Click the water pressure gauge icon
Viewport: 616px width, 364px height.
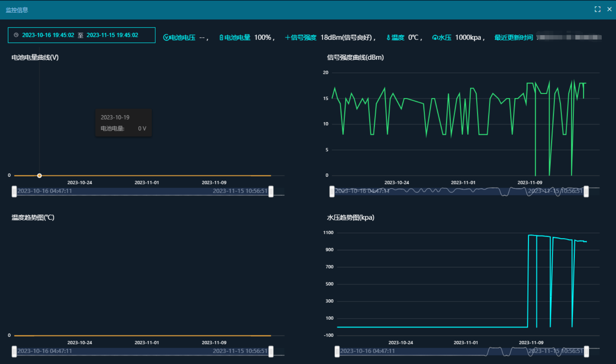pos(435,37)
